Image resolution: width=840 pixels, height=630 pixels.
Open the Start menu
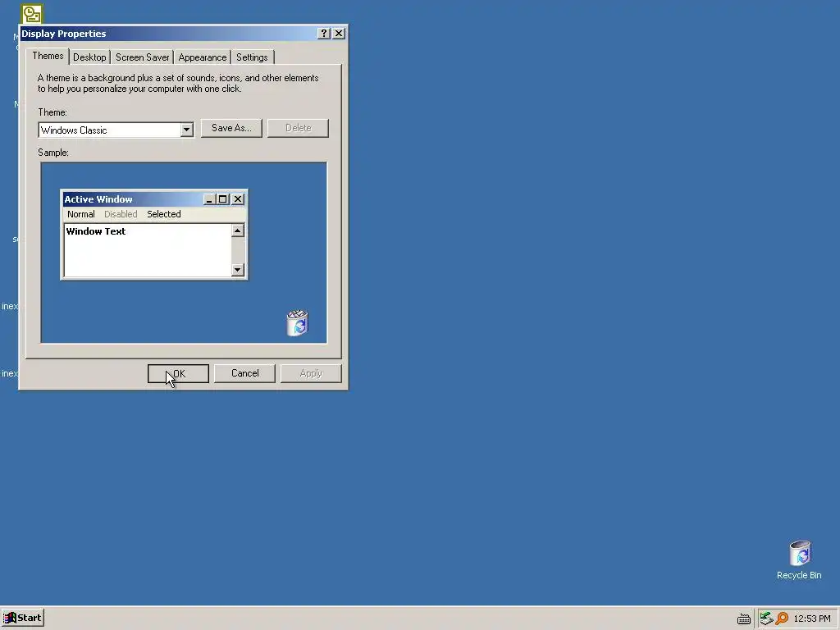22,618
